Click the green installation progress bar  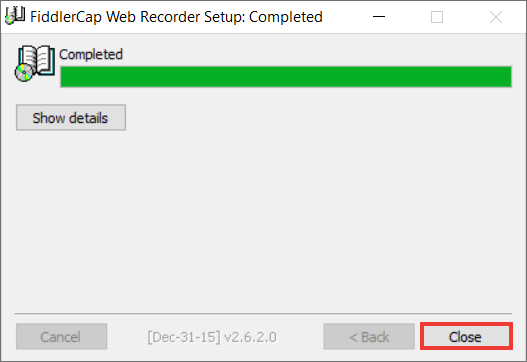point(286,77)
